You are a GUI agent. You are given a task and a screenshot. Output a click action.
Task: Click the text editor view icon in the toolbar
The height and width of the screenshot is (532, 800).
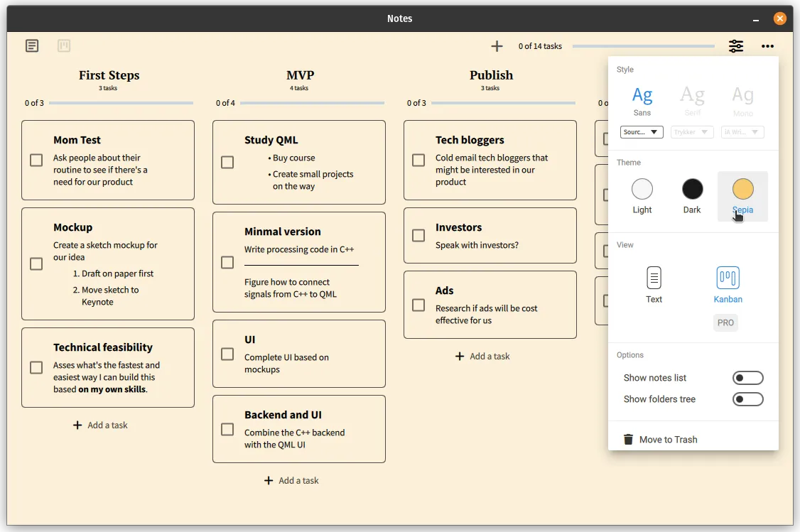click(32, 46)
